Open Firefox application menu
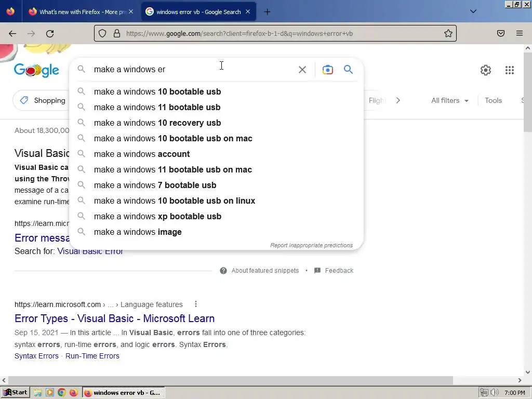 click(520, 33)
